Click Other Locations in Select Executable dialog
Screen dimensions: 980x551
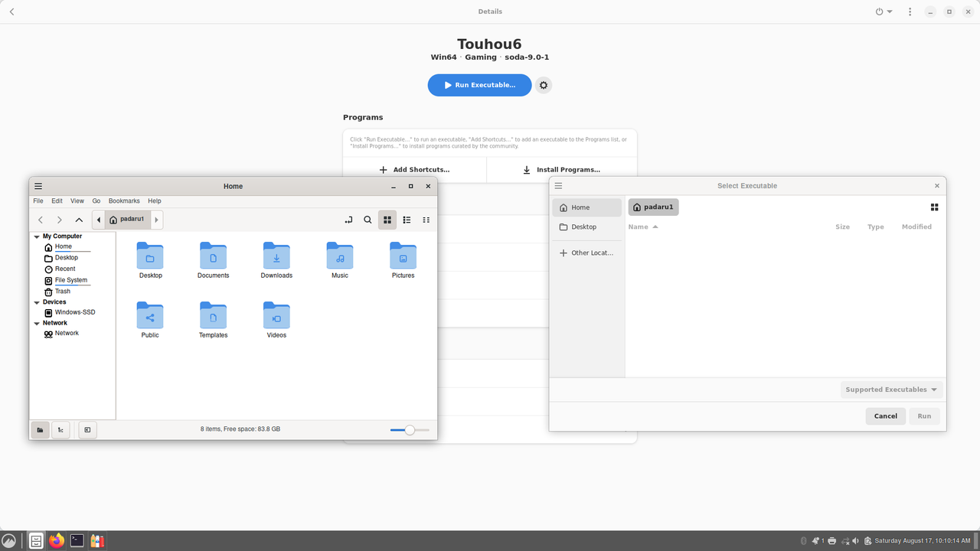click(586, 253)
